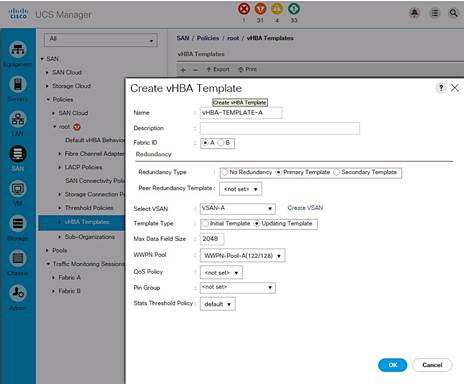Open the SAN navigation icon
Screen dimensions: 464x384
18,154
